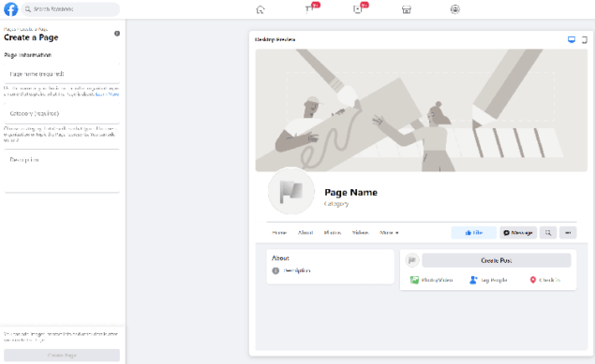This screenshot has height=364, width=595.
Task: Switch to desktop preview icon
Action: coord(571,39)
